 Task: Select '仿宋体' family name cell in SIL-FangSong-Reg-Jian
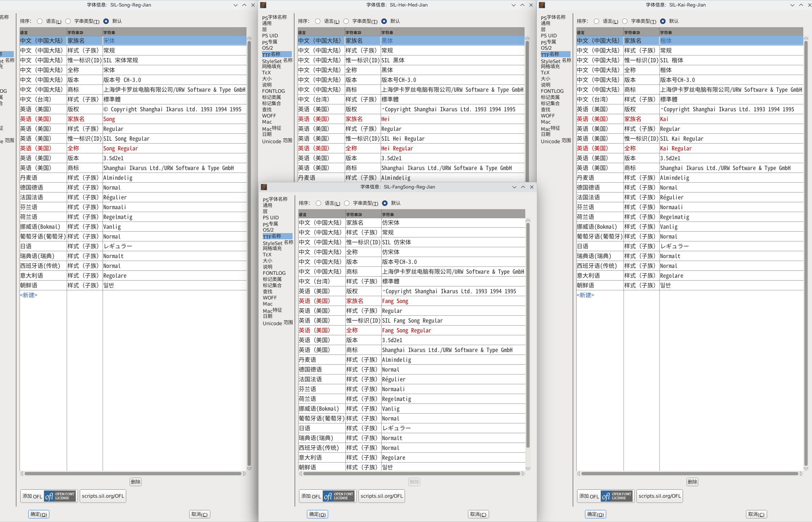(453, 223)
